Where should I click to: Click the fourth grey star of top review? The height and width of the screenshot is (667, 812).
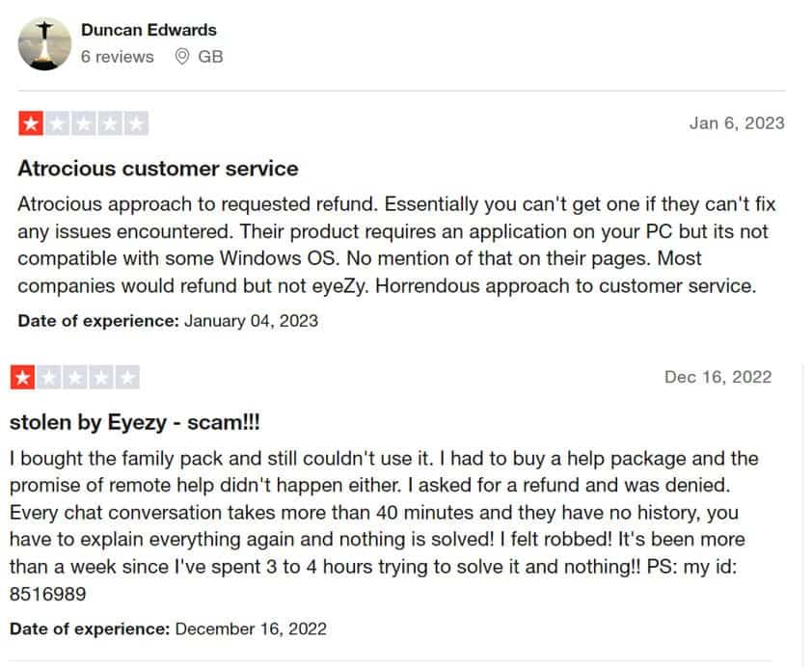click(x=110, y=123)
